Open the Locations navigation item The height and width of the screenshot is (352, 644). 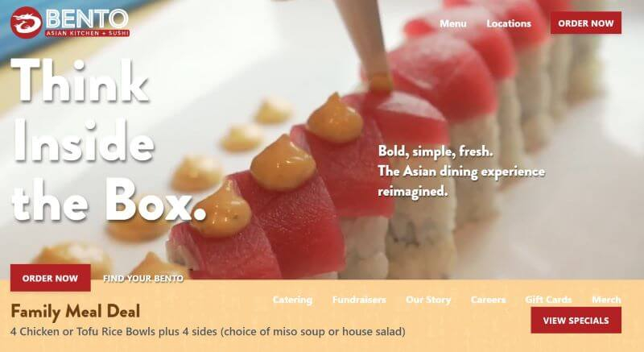click(x=509, y=23)
